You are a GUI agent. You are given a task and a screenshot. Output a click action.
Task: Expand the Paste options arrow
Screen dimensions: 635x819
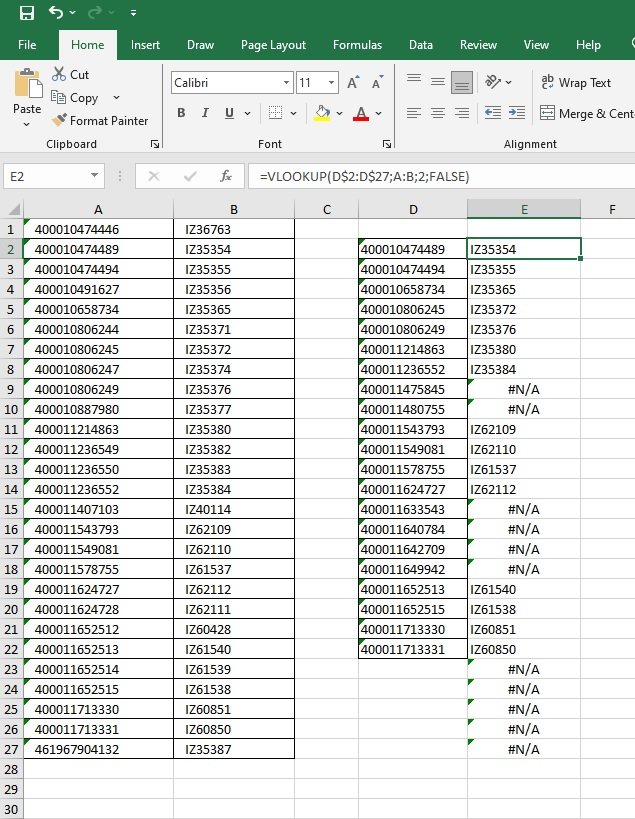[27, 124]
